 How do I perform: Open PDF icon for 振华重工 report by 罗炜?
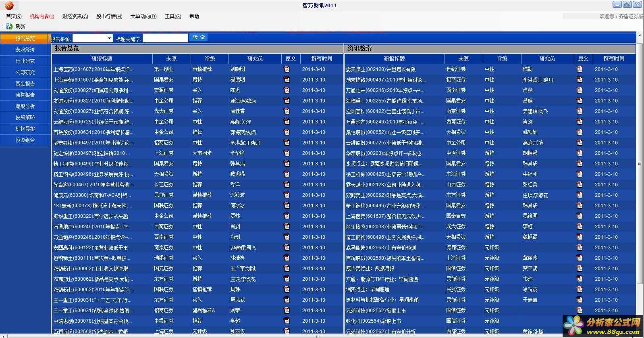[x=287, y=216]
